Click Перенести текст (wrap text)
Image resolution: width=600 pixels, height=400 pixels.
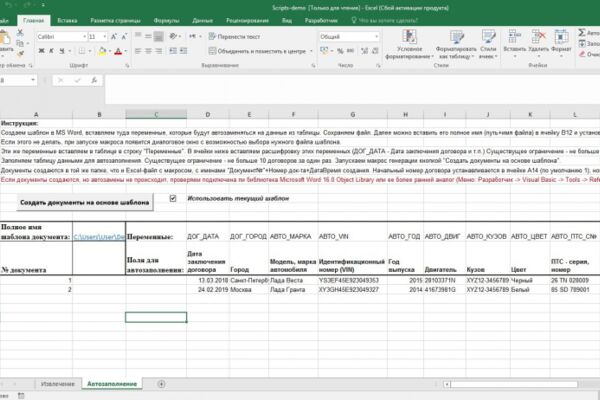pos(234,37)
